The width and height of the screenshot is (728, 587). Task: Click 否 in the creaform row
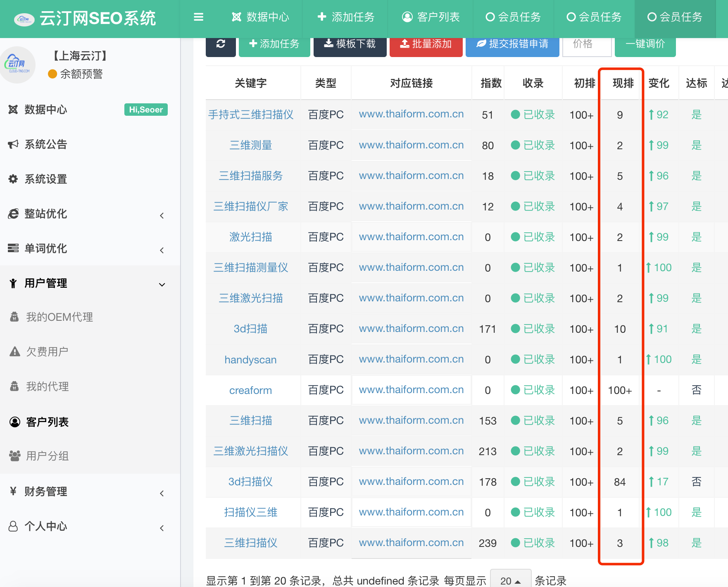[x=697, y=390]
